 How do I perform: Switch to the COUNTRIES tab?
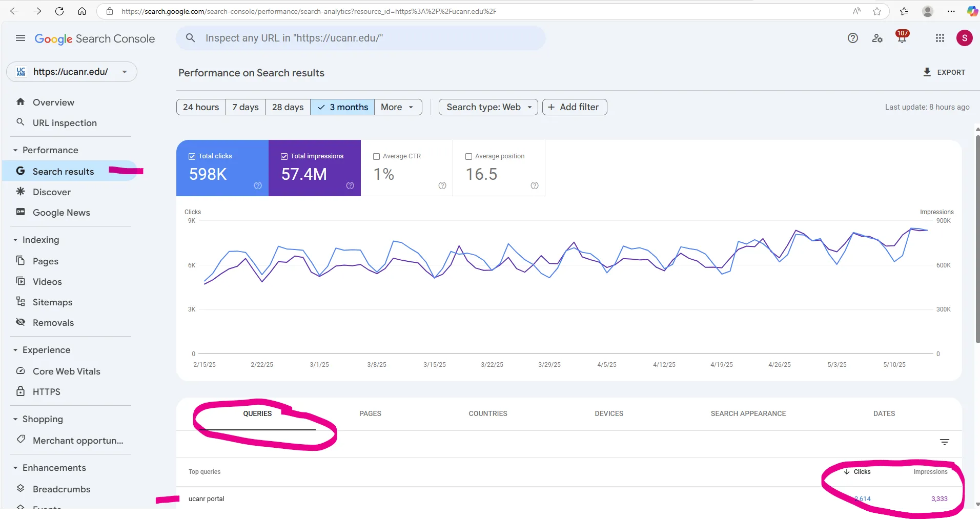pyautogui.click(x=487, y=413)
